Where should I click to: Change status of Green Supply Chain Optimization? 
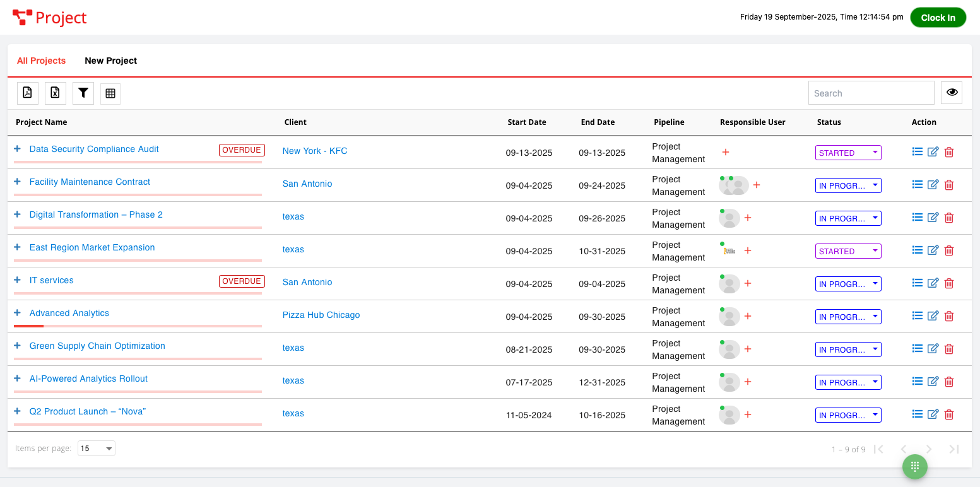tap(848, 349)
